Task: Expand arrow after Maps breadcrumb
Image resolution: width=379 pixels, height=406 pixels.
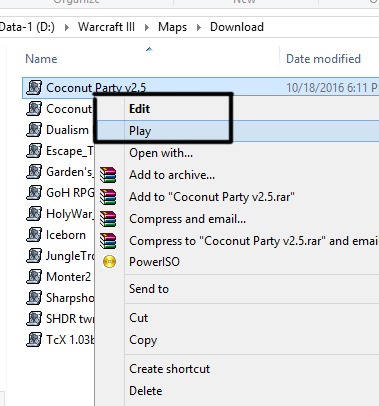Action: pyautogui.click(x=199, y=27)
